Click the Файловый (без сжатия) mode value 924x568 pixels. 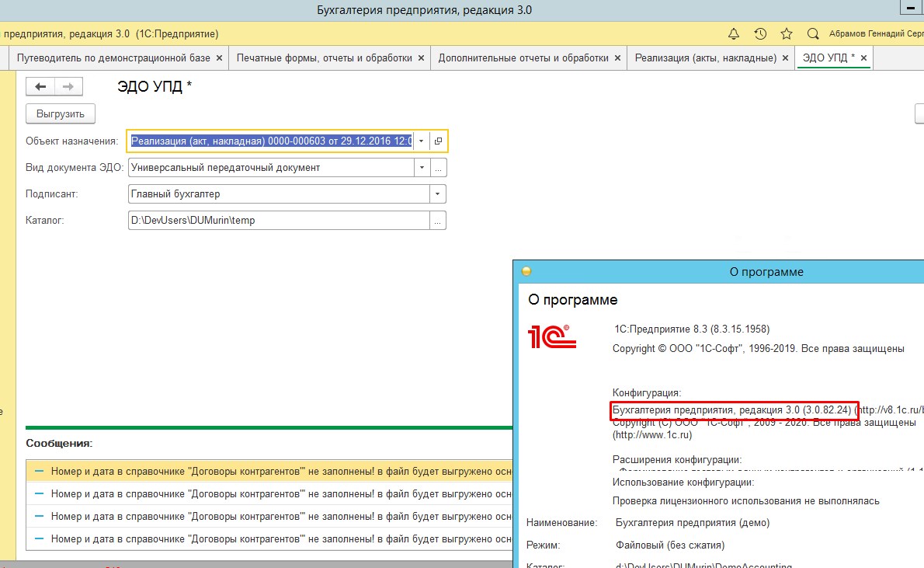[670, 545]
